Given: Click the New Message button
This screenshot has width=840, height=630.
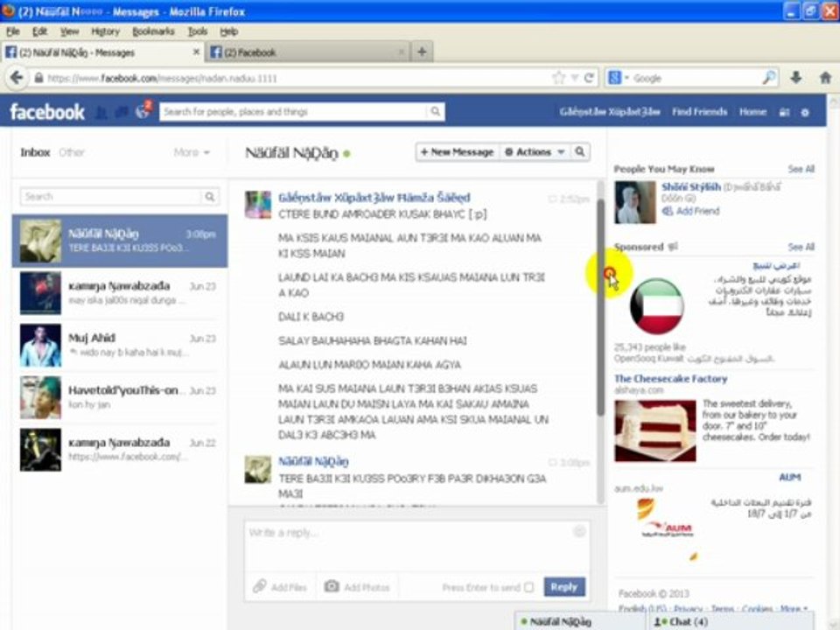Looking at the screenshot, I should click(x=458, y=152).
